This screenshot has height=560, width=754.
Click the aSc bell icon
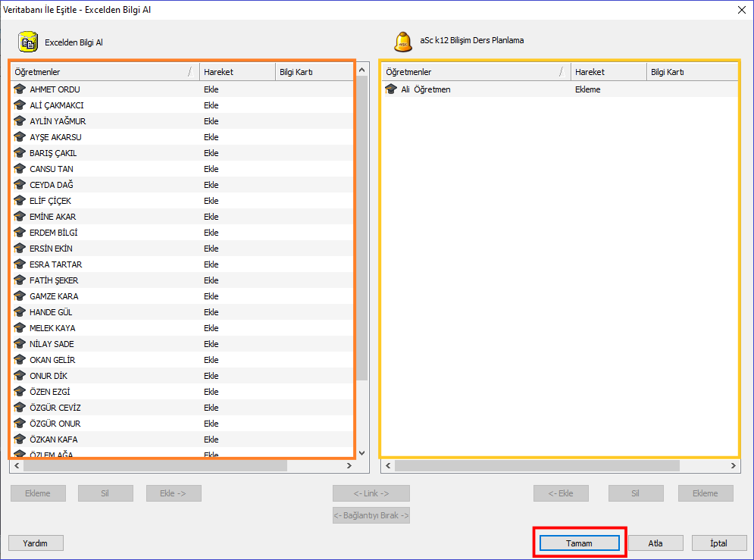(403, 42)
